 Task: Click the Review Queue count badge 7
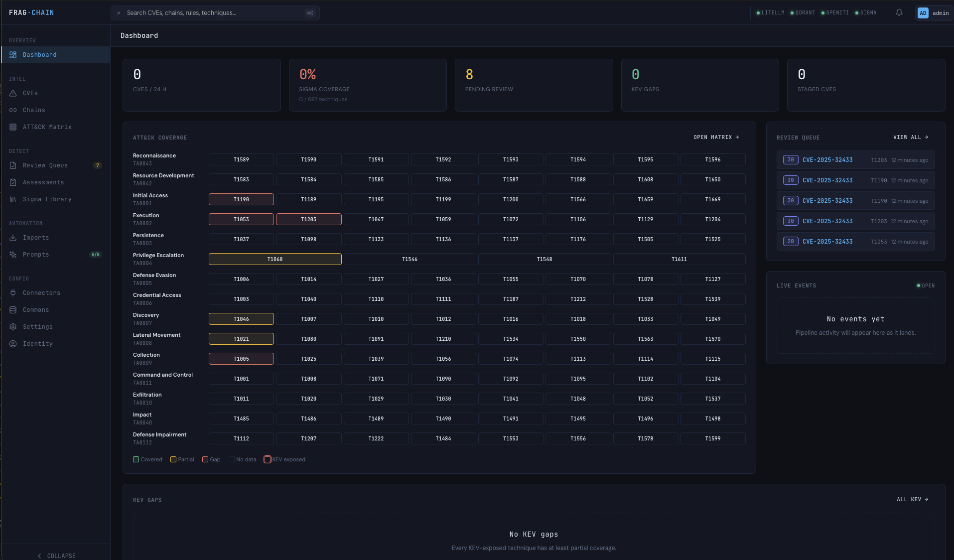tap(98, 165)
